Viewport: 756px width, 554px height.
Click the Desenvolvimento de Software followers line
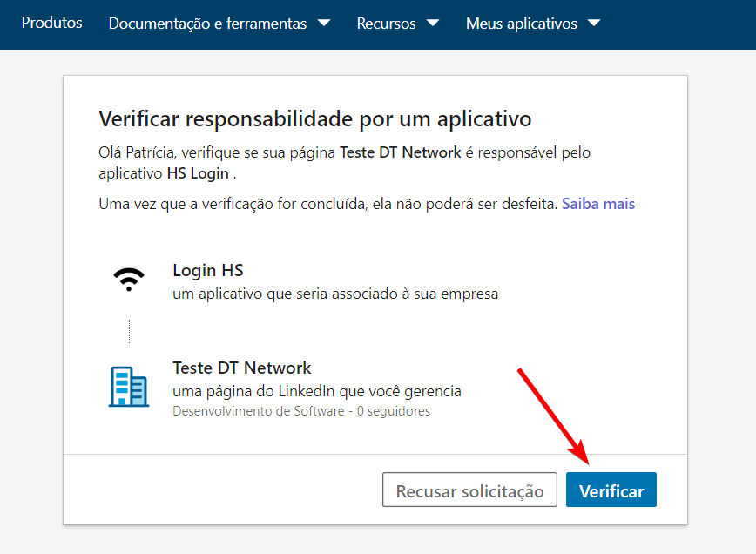pyautogui.click(x=300, y=411)
